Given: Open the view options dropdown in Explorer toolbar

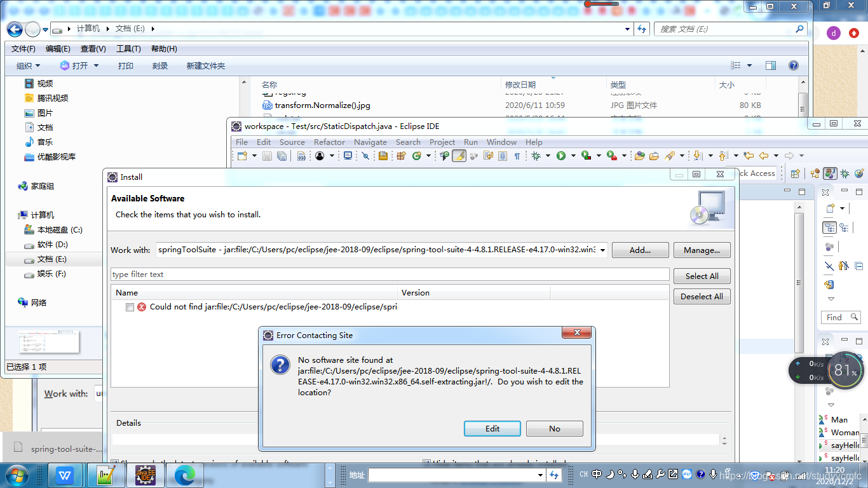Looking at the screenshot, I should [x=749, y=65].
